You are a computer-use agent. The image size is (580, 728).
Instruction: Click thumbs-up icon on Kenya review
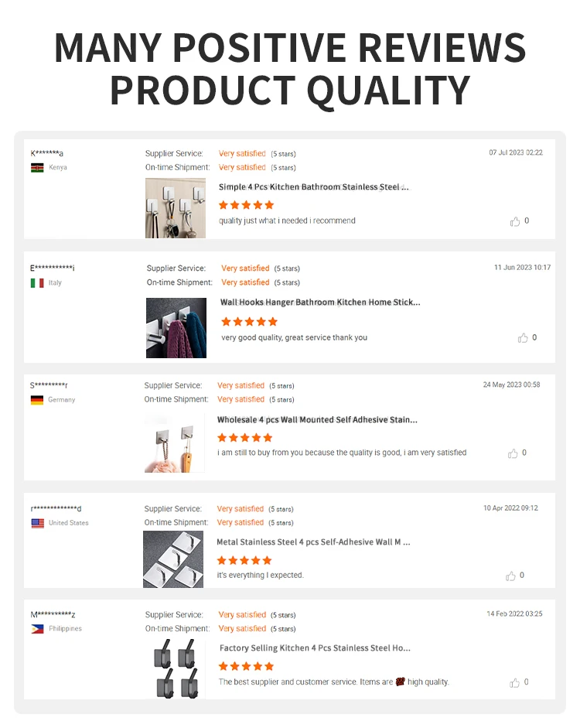pos(515,221)
